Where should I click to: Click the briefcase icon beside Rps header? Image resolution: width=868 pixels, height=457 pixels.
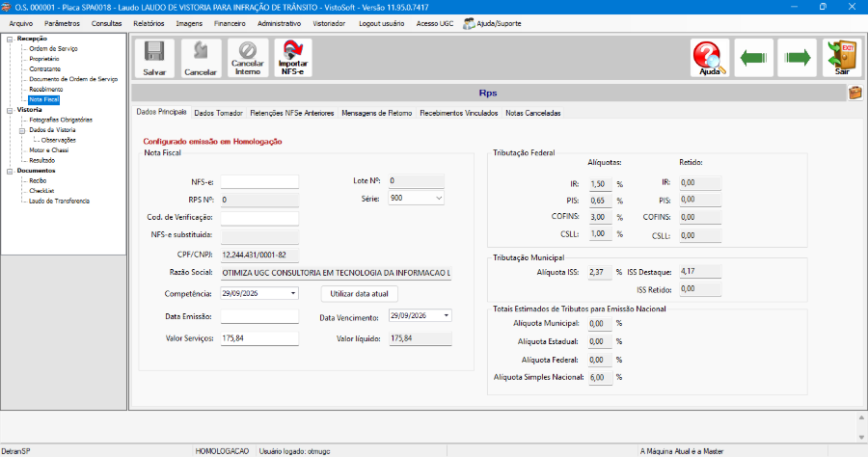pyautogui.click(x=855, y=93)
